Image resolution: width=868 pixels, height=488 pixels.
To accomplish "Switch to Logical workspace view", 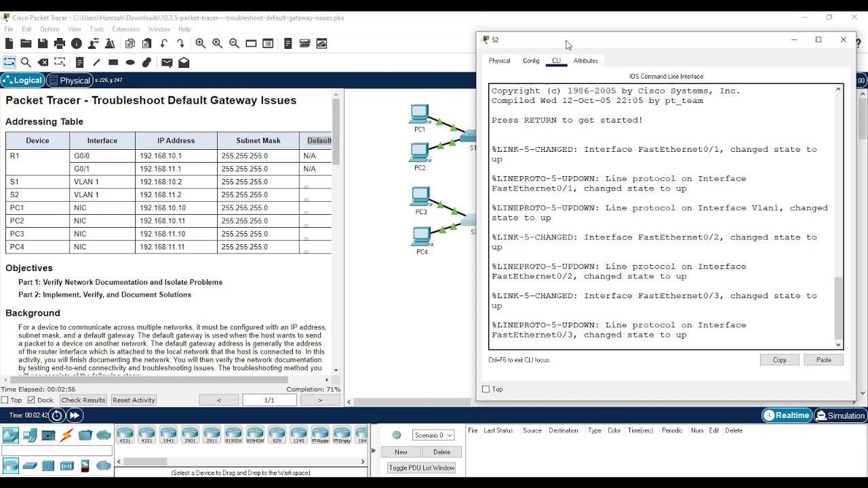I will (x=22, y=80).
